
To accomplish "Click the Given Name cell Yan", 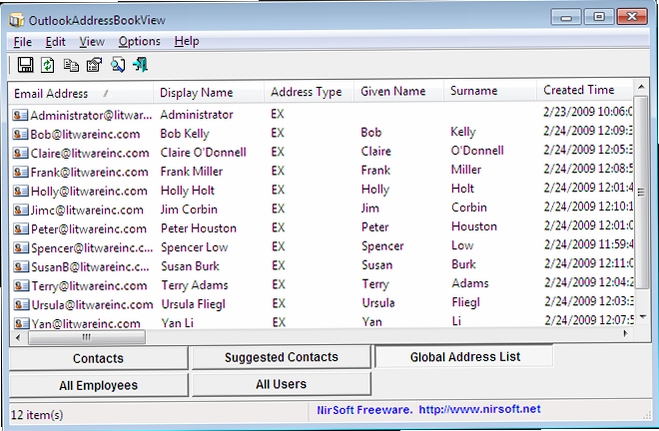I will [x=372, y=322].
